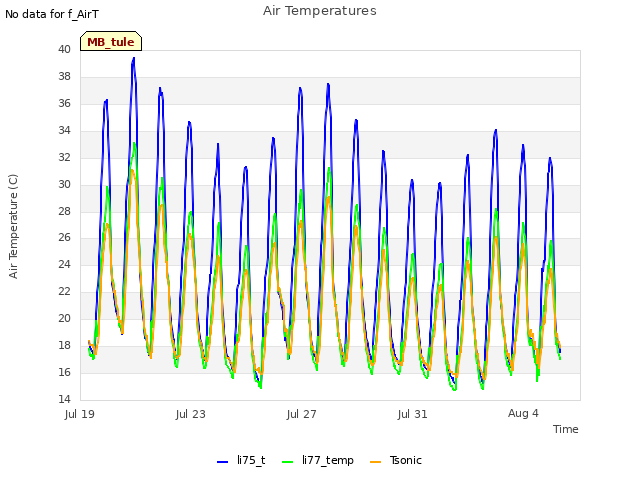This screenshot has height=480, width=640.
Task: Click the 14 y-axis tick label
Action: coord(64,399)
